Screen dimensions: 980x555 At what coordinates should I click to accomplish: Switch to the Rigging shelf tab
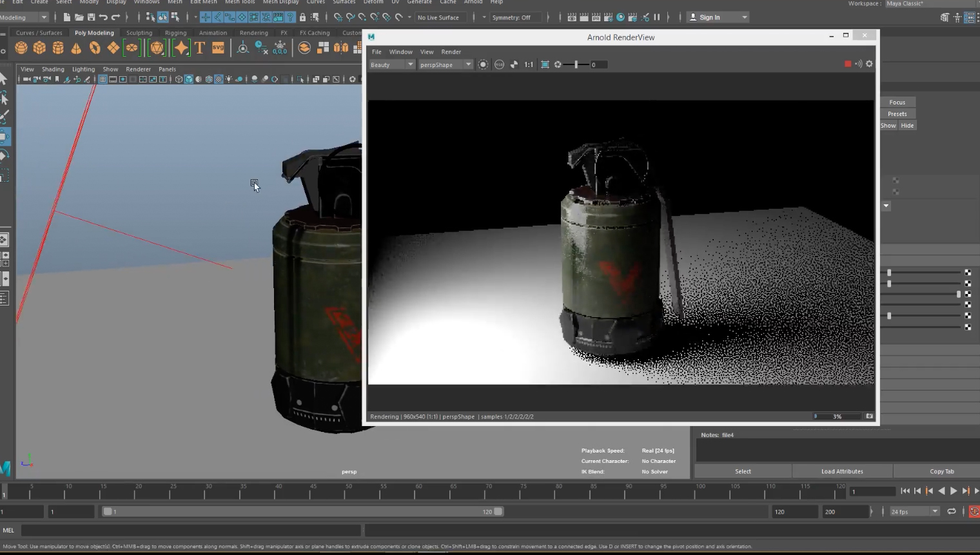(175, 33)
